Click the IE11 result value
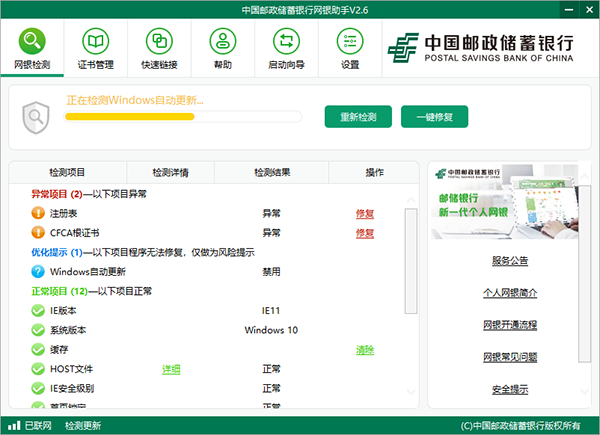 click(x=271, y=311)
